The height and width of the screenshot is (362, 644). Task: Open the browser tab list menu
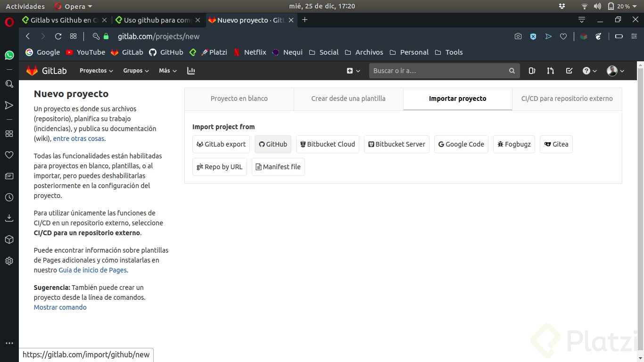click(x=582, y=20)
